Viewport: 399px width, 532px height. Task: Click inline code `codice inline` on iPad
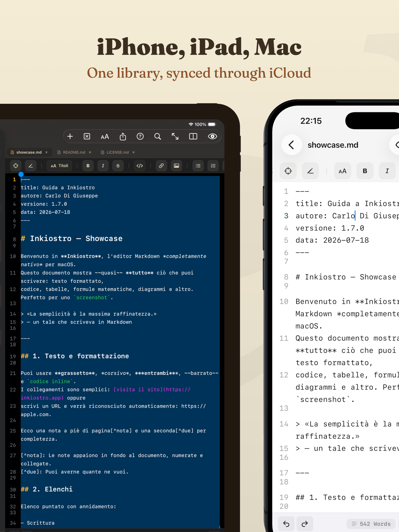coord(50,381)
